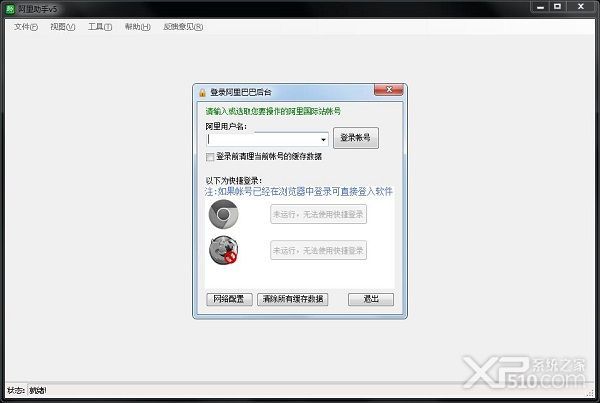Click the gray Firefox browser icon
600x403 pixels.
click(224, 250)
